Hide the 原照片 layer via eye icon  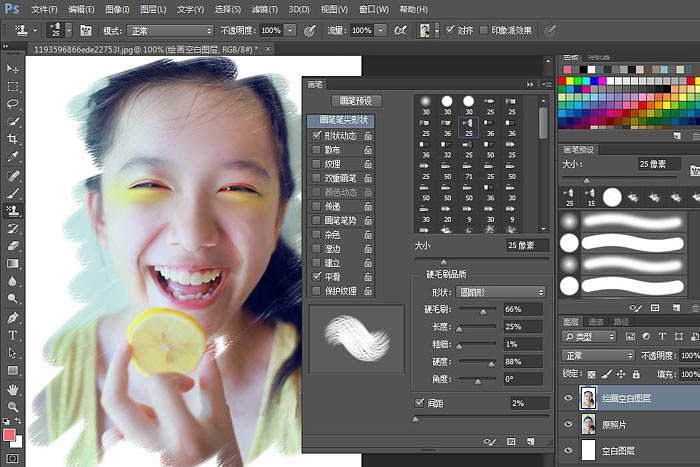click(570, 423)
